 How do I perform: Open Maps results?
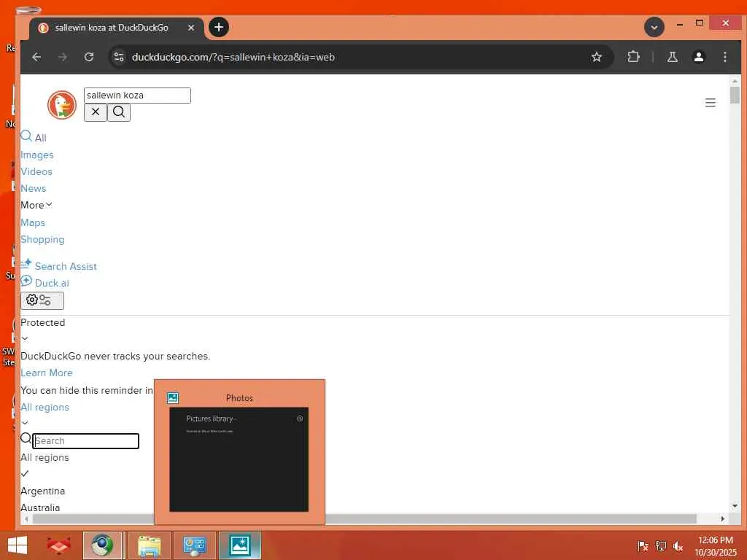tap(32, 222)
